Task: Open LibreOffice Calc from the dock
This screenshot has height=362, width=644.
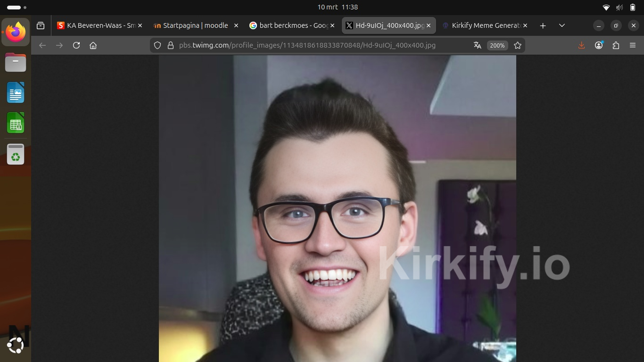Action: [16, 123]
